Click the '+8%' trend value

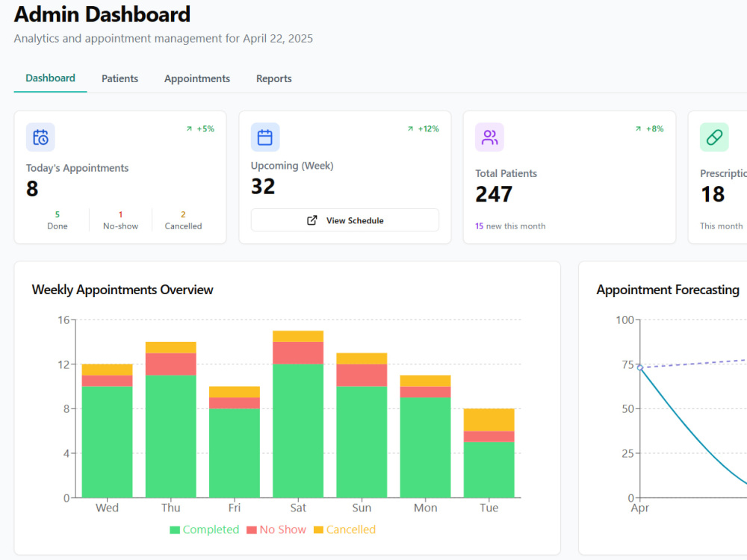coord(654,129)
